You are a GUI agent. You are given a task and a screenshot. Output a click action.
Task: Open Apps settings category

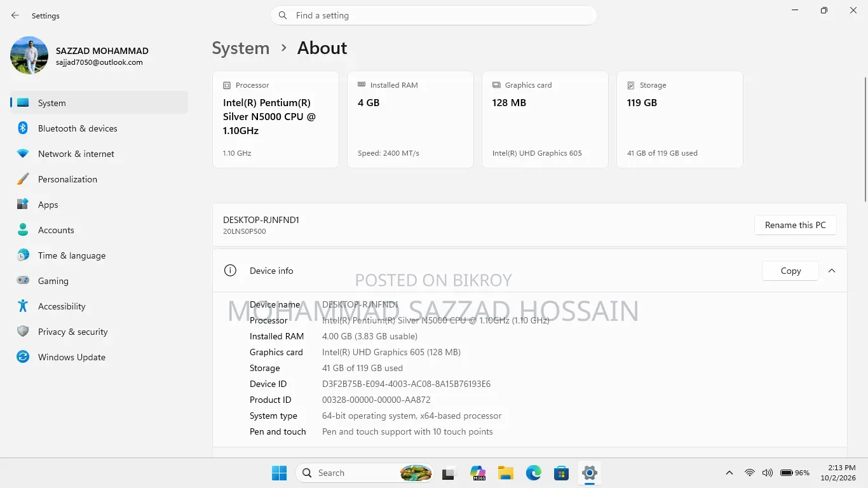(99, 205)
